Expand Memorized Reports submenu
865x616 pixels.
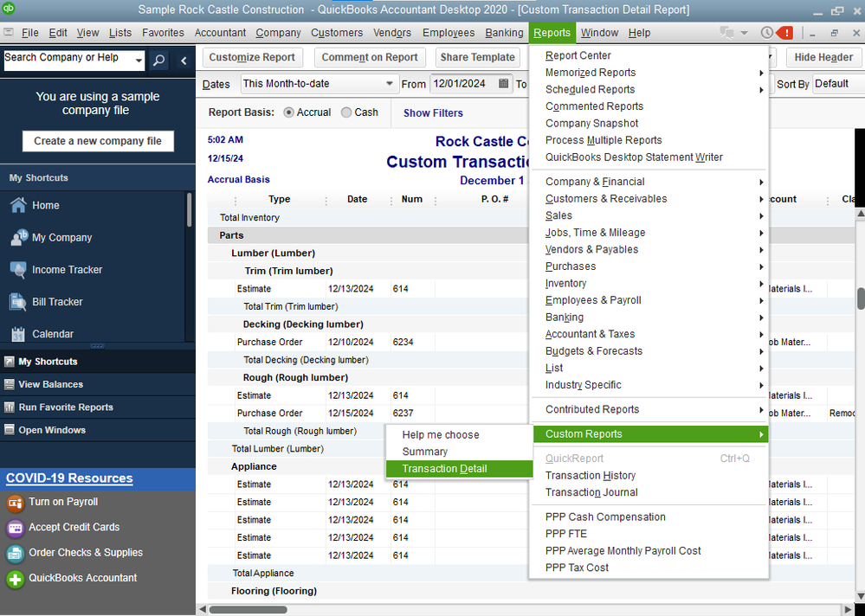coord(761,73)
